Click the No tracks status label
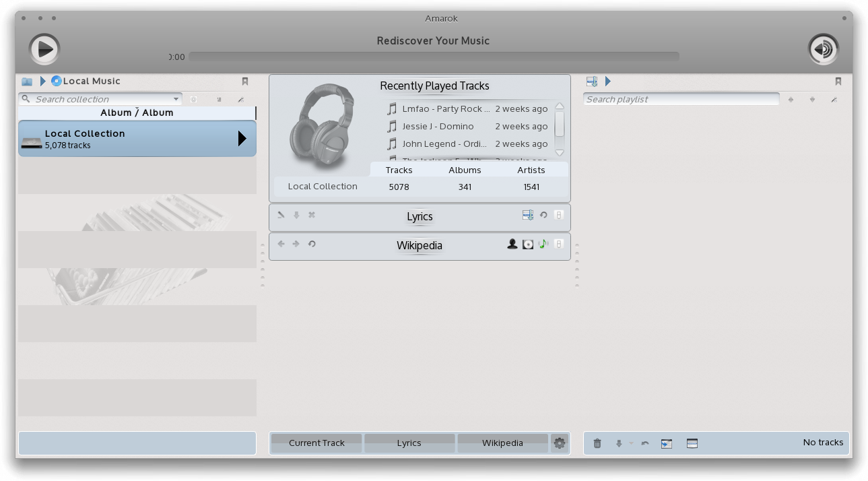Image resolution: width=868 pixels, height=481 pixels. (x=823, y=443)
